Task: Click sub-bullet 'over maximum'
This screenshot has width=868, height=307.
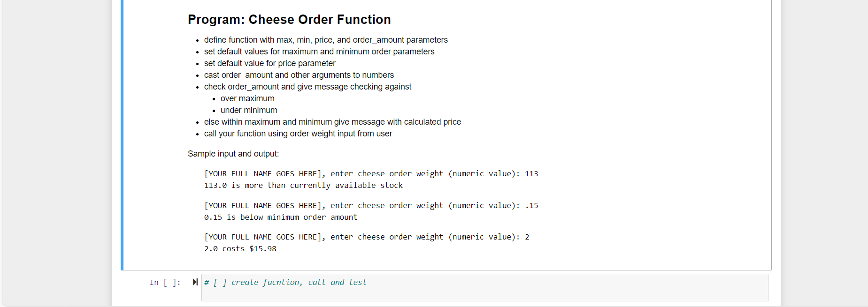Action: 247,98
